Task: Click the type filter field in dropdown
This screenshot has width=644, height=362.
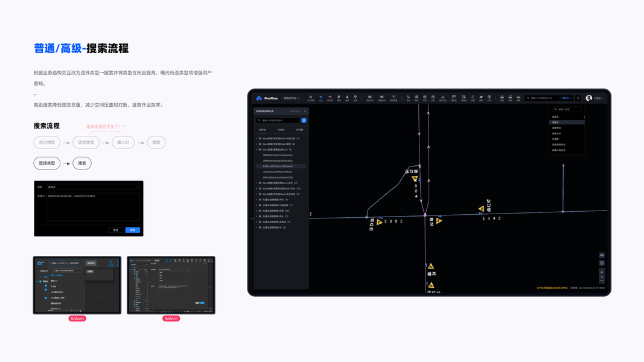Action: (x=567, y=109)
